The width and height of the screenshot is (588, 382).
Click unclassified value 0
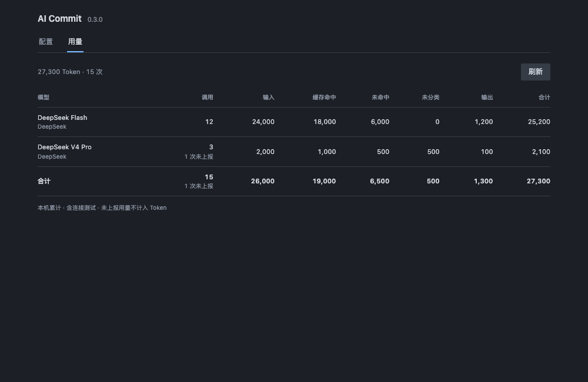pos(437,122)
